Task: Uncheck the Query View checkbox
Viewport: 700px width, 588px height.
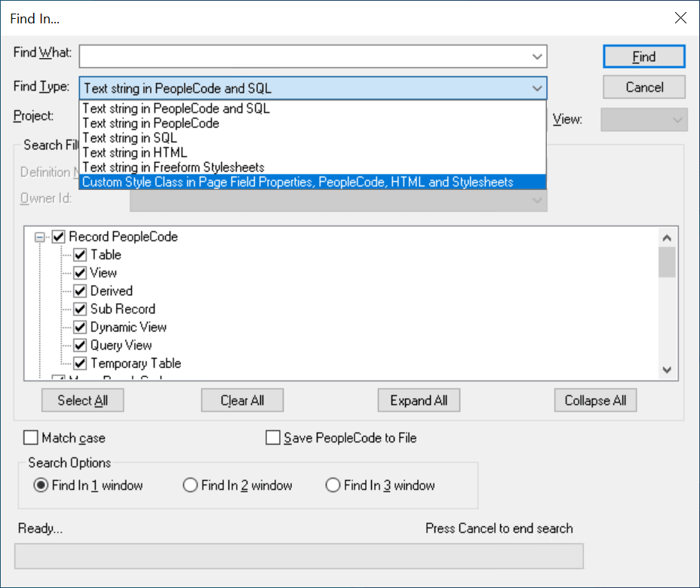Action: tap(80, 345)
